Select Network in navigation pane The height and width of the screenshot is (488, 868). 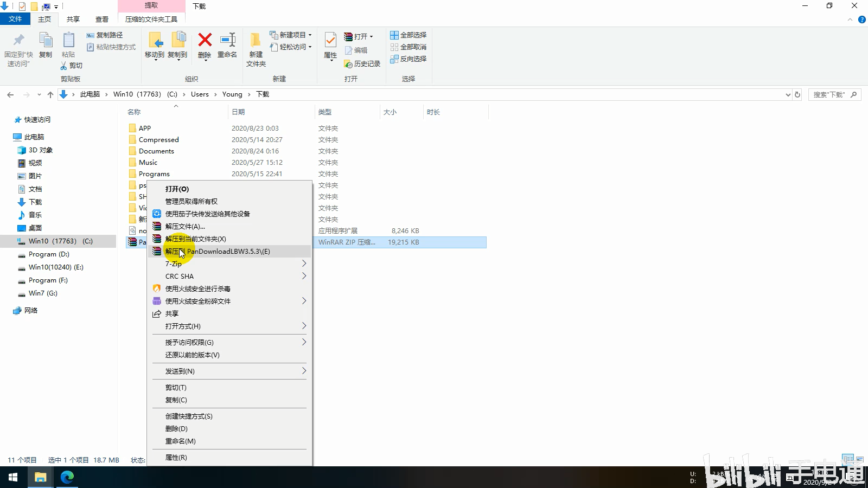[25, 311]
